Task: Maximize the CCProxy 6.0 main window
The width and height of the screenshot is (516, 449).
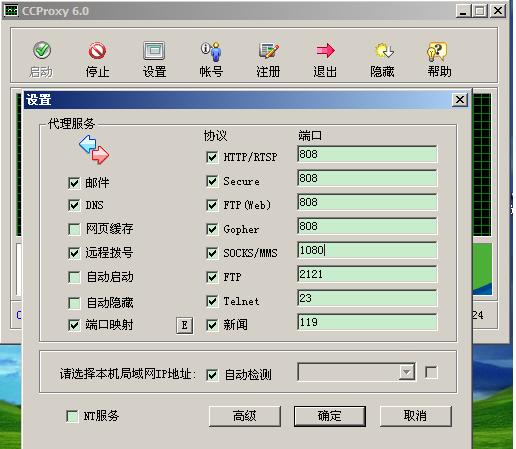Action: 480,11
